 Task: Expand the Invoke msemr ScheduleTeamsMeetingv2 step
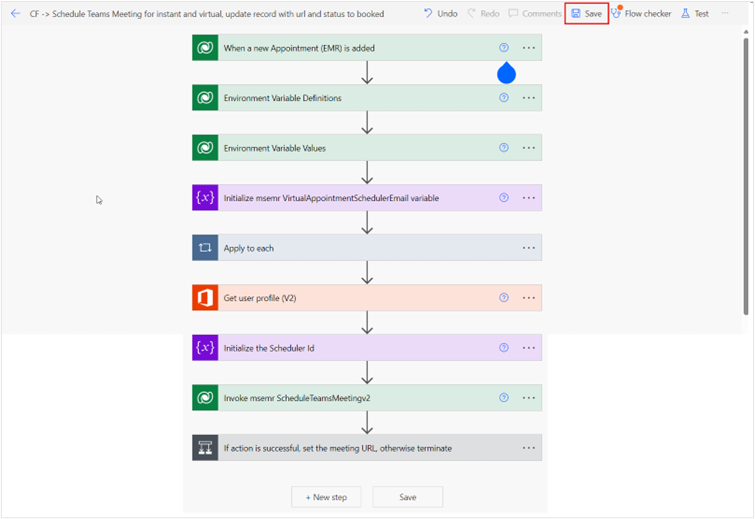coord(367,398)
